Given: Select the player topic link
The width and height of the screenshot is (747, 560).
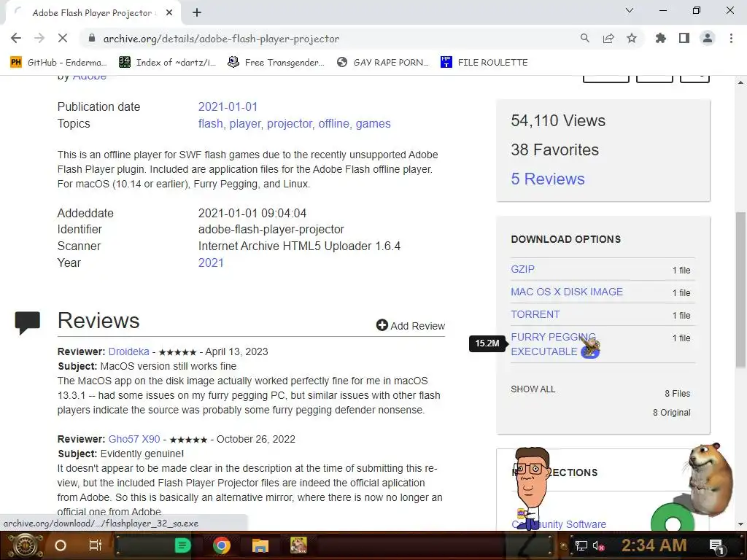Looking at the screenshot, I should (x=245, y=124).
